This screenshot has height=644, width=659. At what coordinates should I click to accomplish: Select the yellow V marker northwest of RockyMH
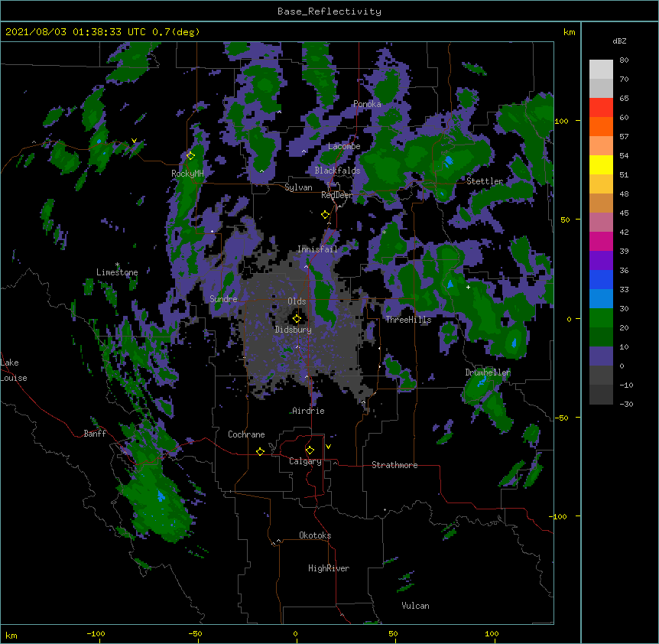click(134, 141)
